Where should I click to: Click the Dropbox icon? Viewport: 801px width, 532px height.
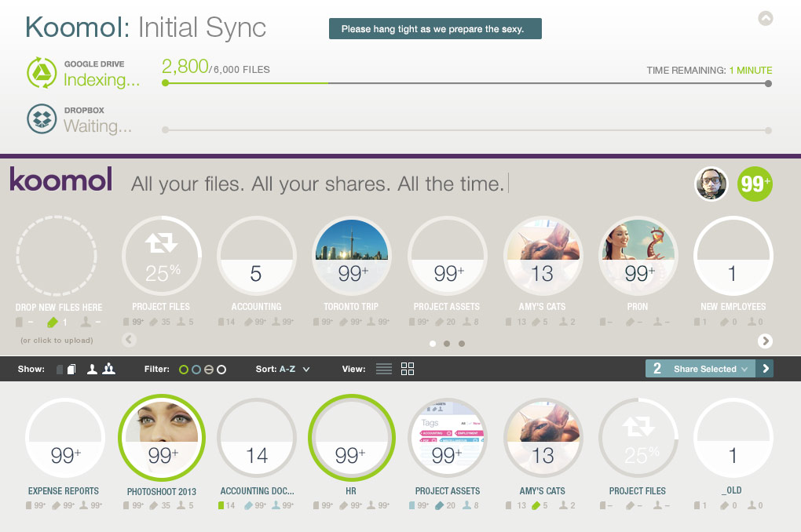point(41,119)
